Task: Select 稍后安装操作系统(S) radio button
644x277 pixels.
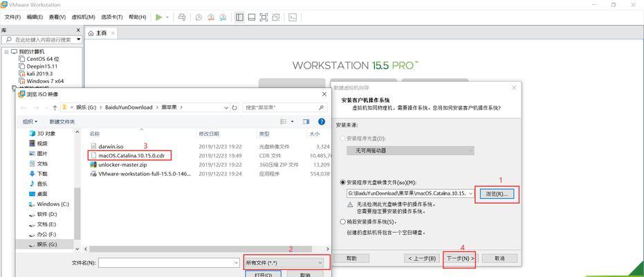Action: [343, 222]
